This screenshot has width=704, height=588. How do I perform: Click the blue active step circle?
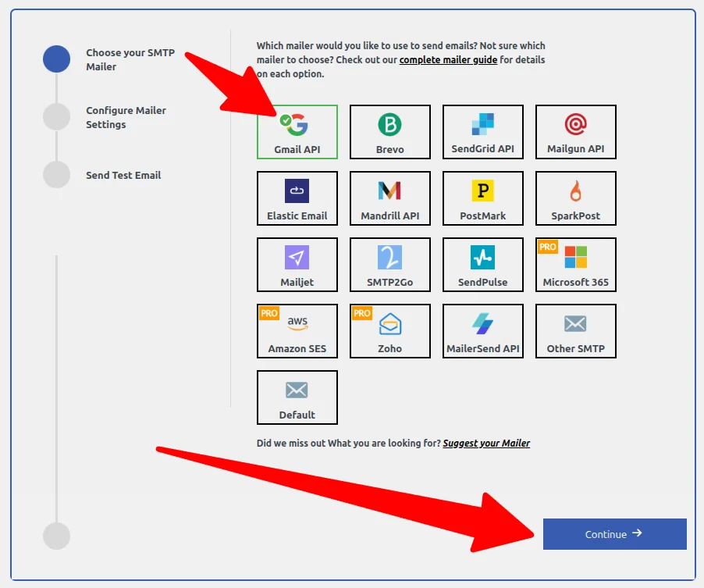coord(56,59)
